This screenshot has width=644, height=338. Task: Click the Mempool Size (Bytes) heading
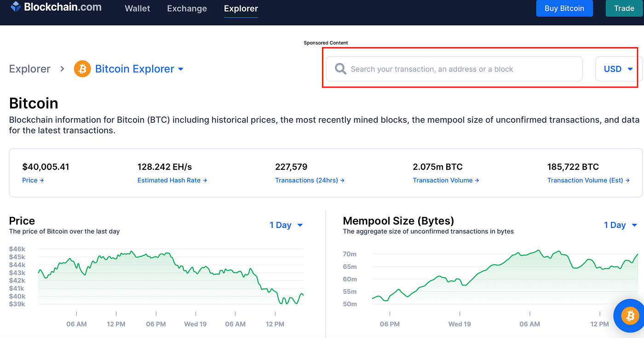(398, 221)
